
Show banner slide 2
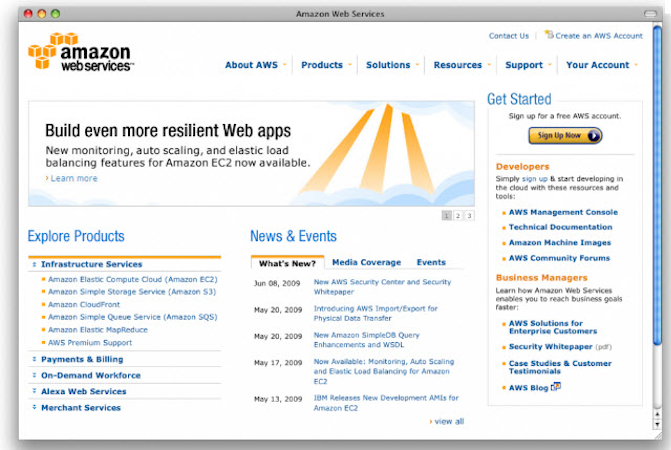click(x=458, y=216)
